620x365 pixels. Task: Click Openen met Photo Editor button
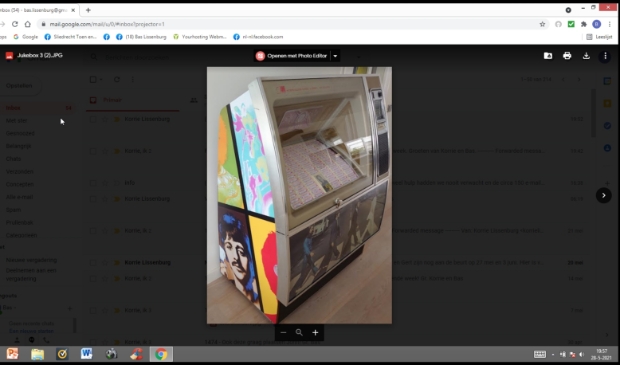[292, 56]
